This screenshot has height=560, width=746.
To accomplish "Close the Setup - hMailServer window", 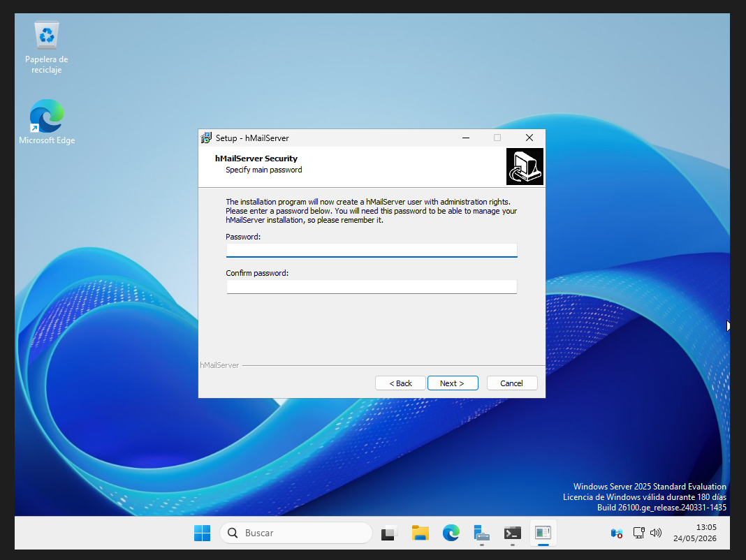I will (x=529, y=138).
